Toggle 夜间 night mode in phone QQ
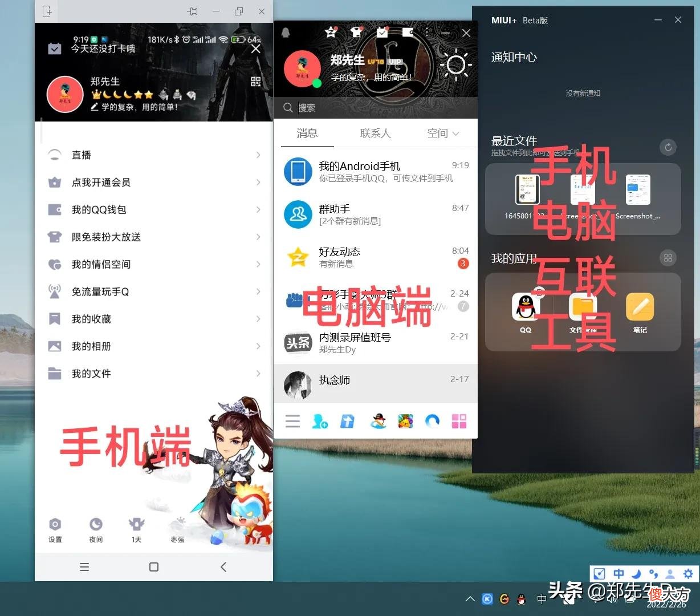700x616 pixels. [x=96, y=530]
